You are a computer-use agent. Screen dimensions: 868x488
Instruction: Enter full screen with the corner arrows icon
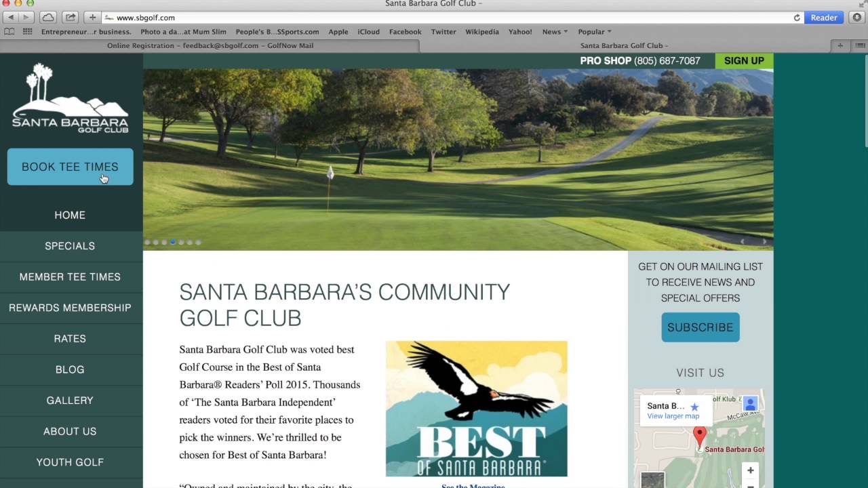pyautogui.click(x=862, y=4)
